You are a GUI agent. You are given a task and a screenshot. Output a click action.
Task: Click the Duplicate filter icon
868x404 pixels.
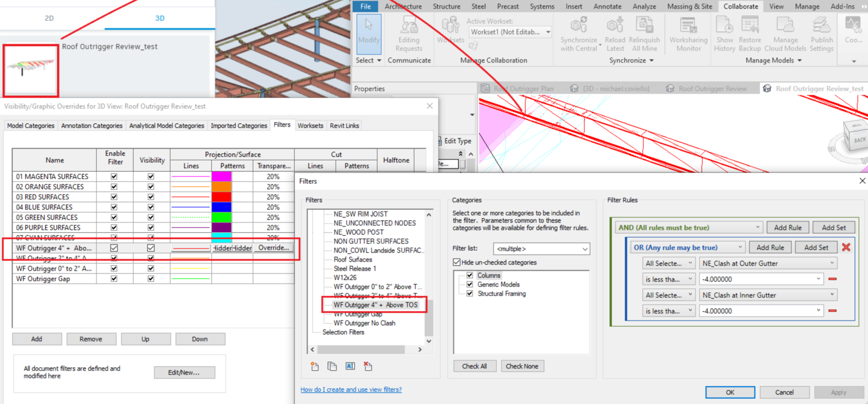332,367
